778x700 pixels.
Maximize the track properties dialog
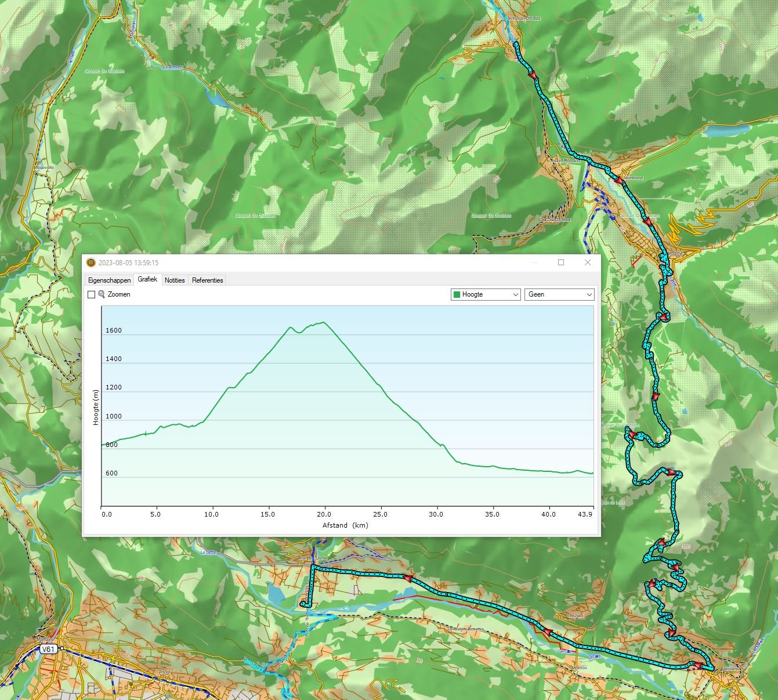(561, 262)
